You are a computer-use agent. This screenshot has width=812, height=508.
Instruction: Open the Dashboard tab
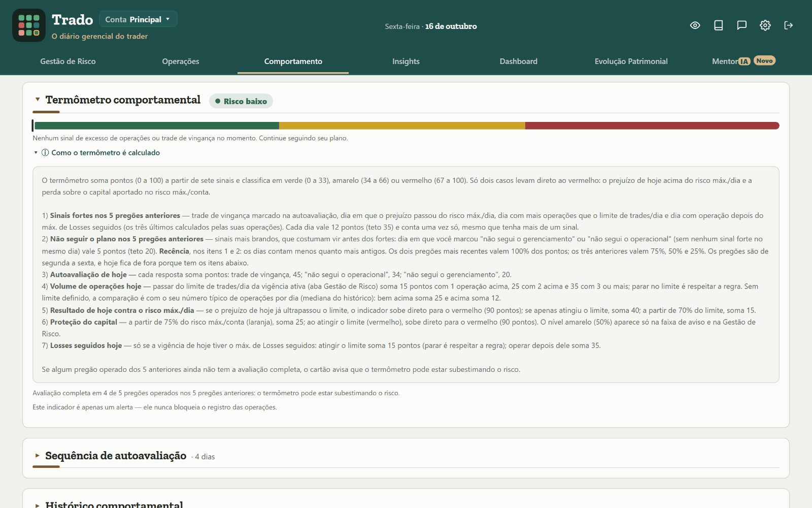point(519,61)
